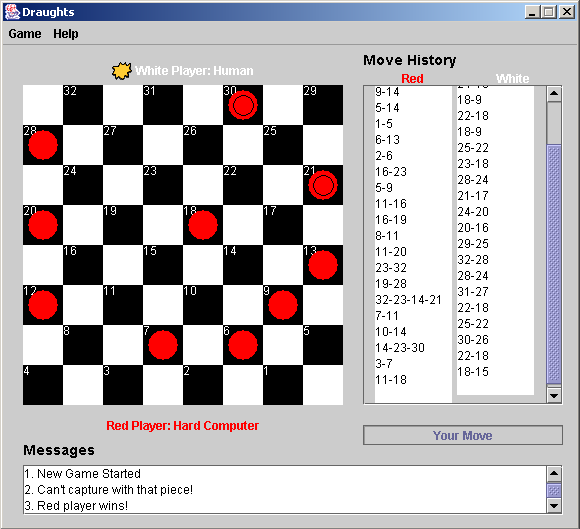Click empty board square 8

83,345
